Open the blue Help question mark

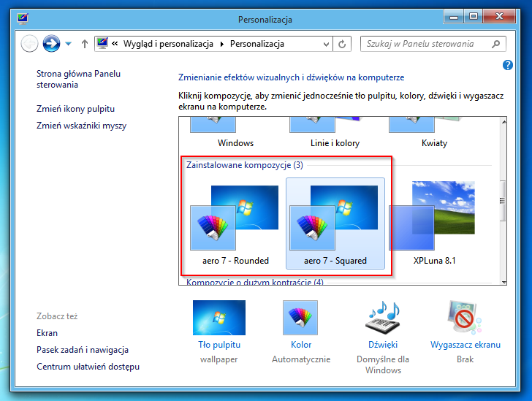click(x=508, y=65)
